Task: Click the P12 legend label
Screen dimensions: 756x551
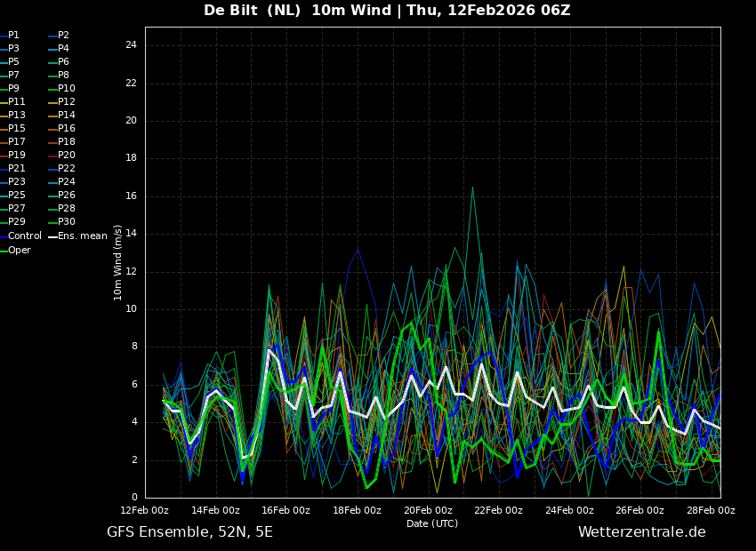Action: pyautogui.click(x=67, y=101)
